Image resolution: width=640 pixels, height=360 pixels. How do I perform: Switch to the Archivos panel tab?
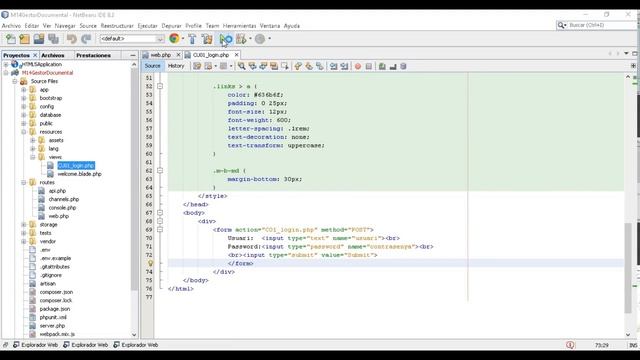pos(53,55)
